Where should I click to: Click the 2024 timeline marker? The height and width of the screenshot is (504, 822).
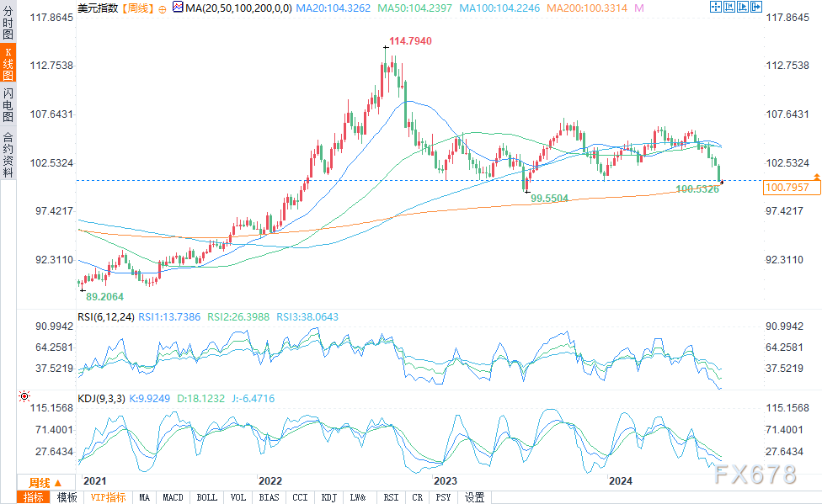point(620,481)
